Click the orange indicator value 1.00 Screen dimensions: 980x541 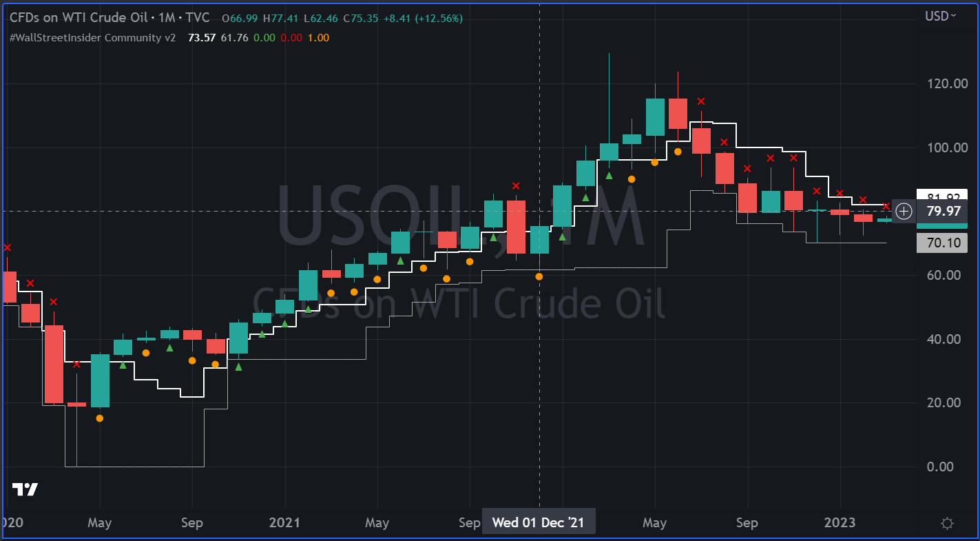coord(318,37)
